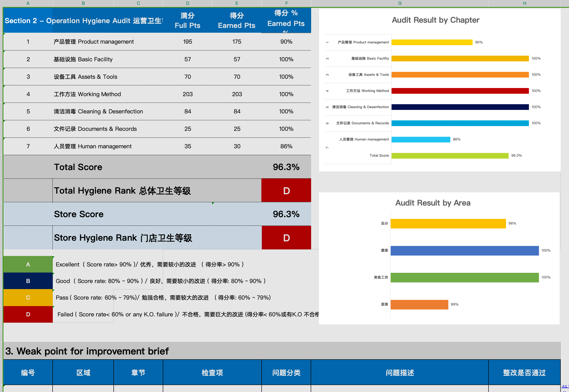Select the green A grade legend cell
This screenshot has width=569, height=392.
tap(28, 264)
